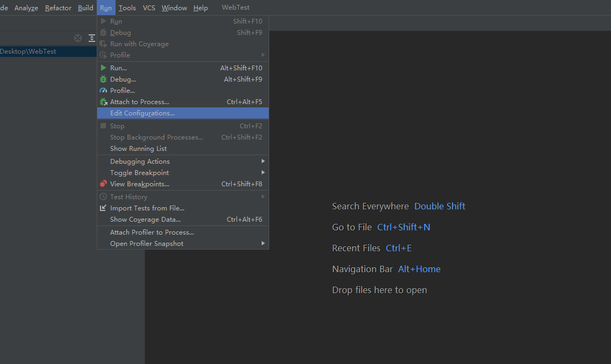Expand the Test History submenu arrow
This screenshot has height=364, width=611.
263,196
